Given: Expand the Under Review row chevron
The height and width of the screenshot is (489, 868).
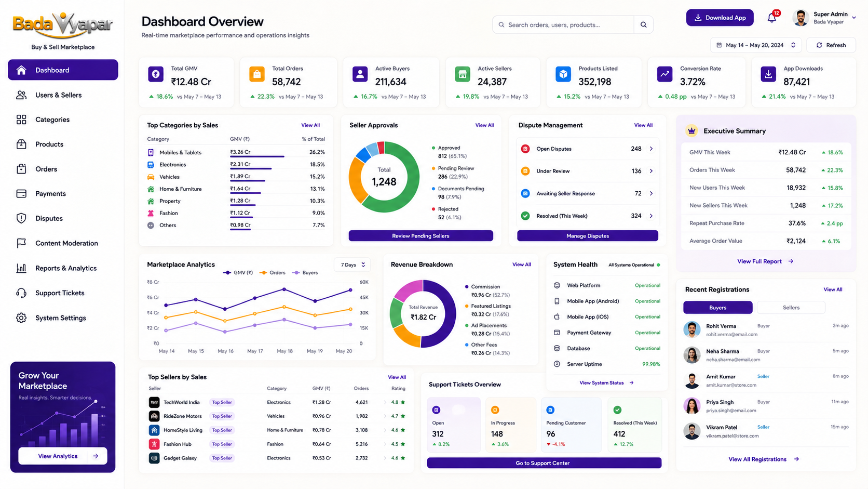Looking at the screenshot, I should (x=652, y=171).
